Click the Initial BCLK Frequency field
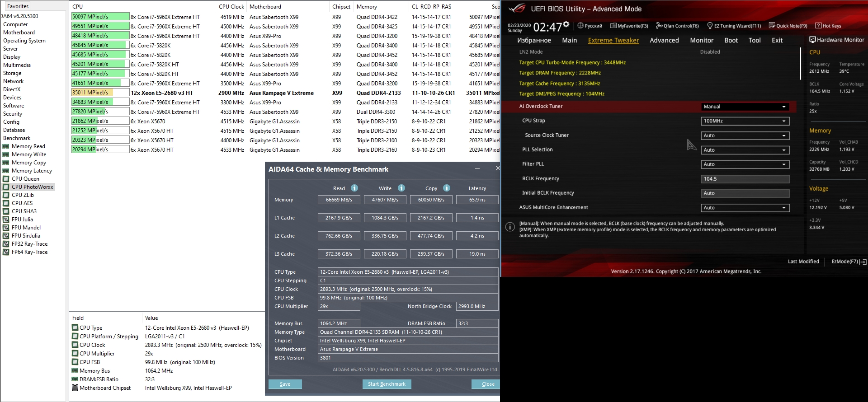Viewport: 868px width, 402px height. click(x=745, y=193)
